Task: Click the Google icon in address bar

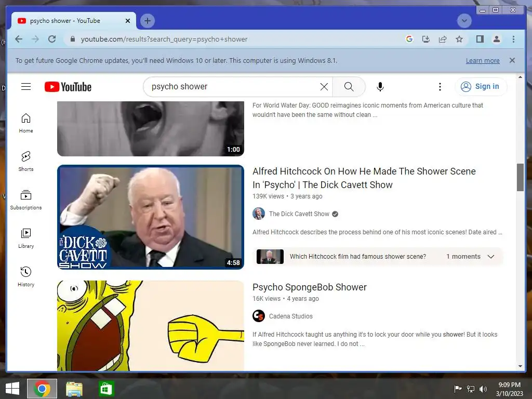Action: pyautogui.click(x=409, y=39)
